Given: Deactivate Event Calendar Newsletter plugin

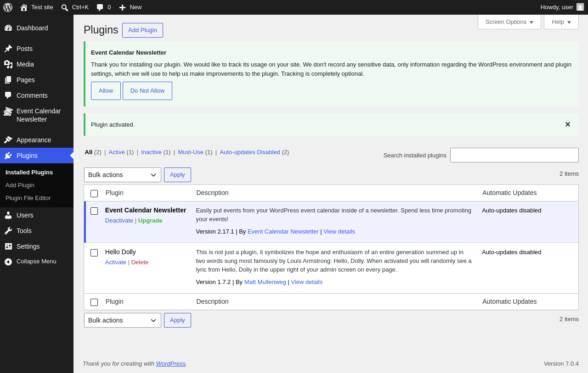Looking at the screenshot, I should 119,221.
